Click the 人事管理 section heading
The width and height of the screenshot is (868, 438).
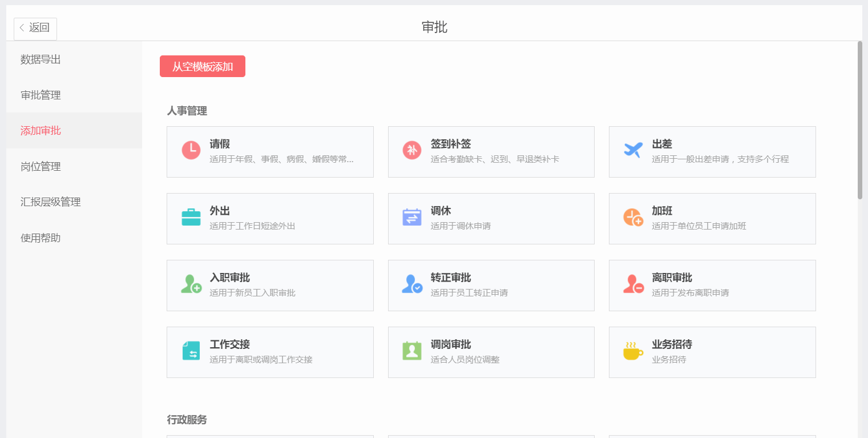tap(187, 111)
